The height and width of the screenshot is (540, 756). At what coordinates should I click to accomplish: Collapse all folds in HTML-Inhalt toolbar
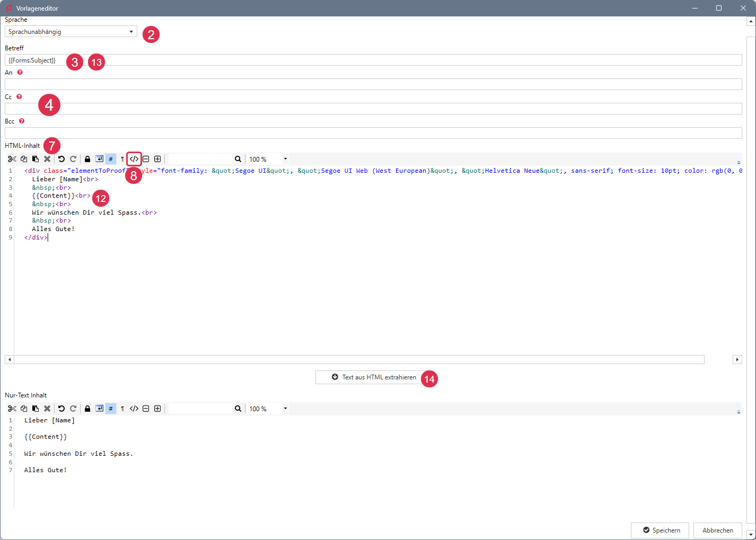coord(146,159)
